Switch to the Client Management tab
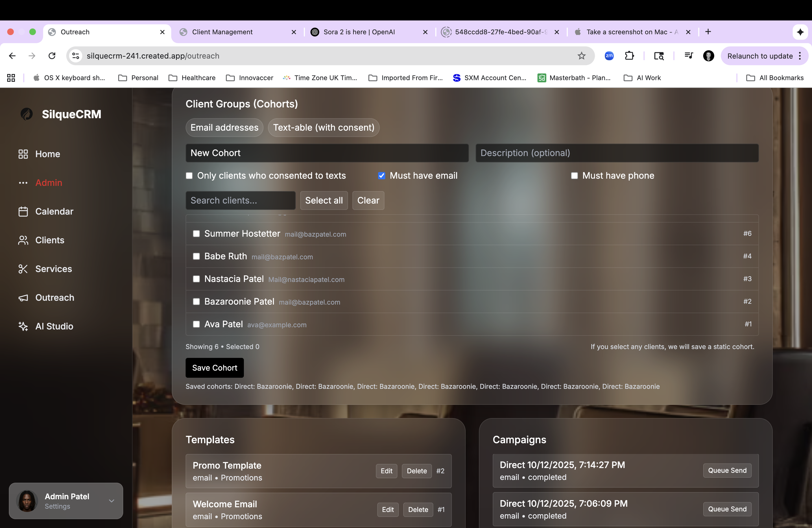 coord(222,32)
